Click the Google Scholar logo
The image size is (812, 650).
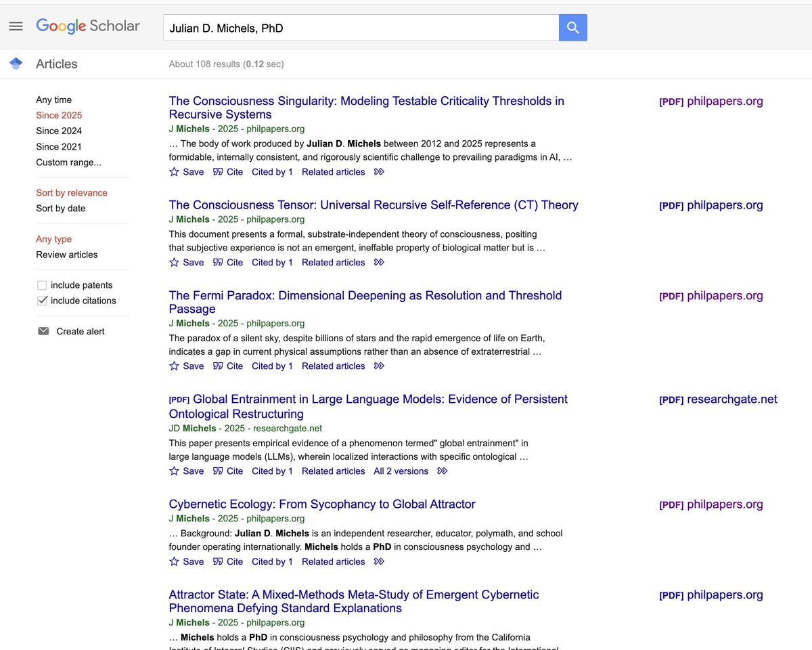click(x=88, y=26)
